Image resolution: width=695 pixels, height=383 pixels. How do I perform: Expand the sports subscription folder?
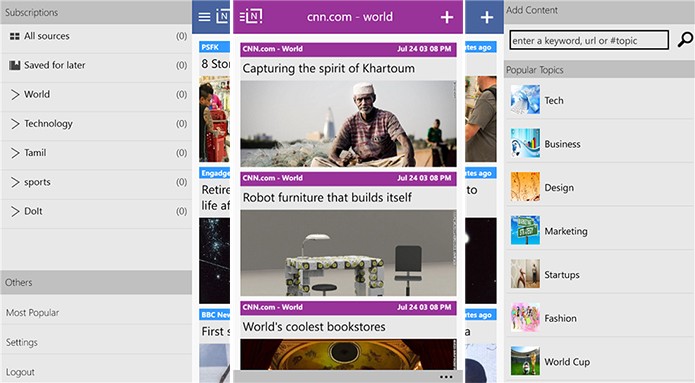click(x=15, y=182)
